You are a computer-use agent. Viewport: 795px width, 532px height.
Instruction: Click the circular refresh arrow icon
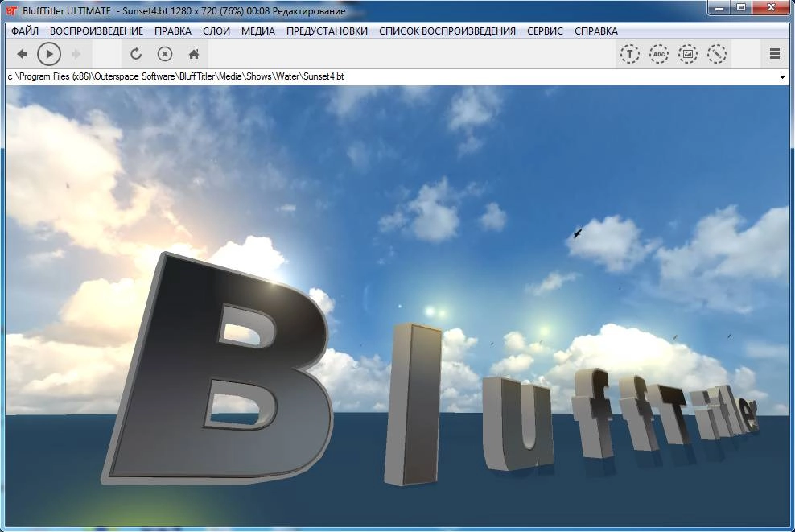tap(135, 54)
